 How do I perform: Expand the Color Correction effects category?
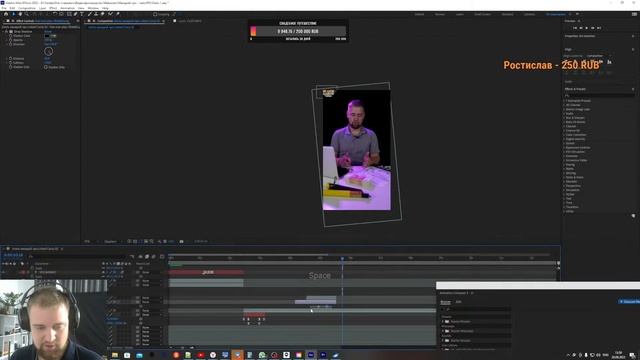tap(565, 135)
